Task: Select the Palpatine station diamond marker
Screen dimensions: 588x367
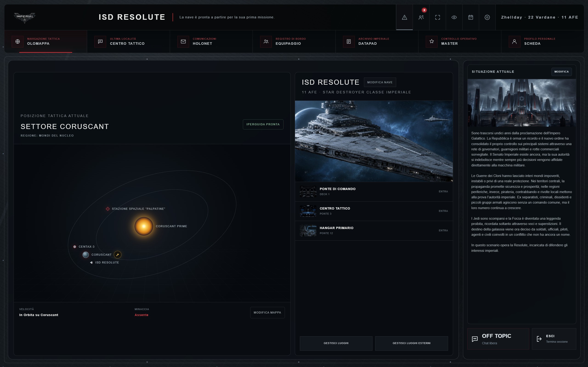Action: point(108,209)
